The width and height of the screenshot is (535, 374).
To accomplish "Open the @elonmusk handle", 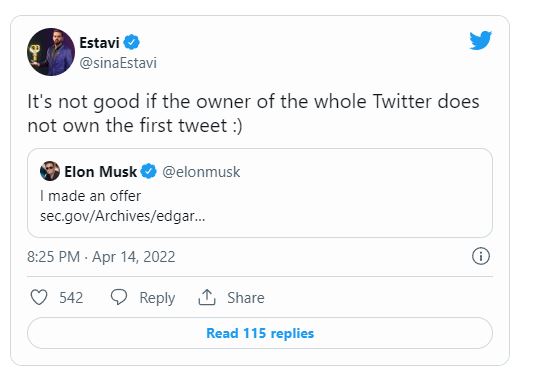I will [201, 172].
